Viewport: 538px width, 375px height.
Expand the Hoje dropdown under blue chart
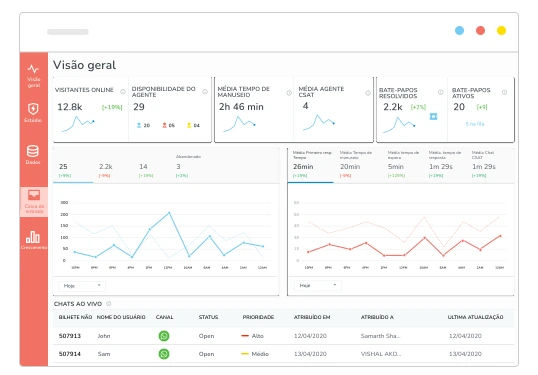coord(82,286)
